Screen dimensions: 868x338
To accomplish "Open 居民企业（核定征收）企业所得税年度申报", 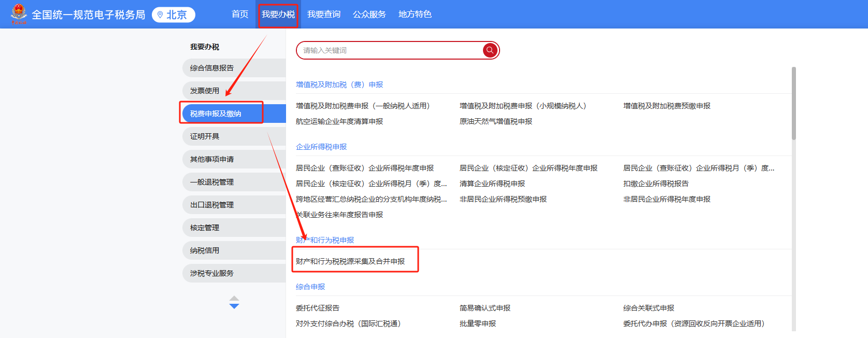I will click(529, 168).
